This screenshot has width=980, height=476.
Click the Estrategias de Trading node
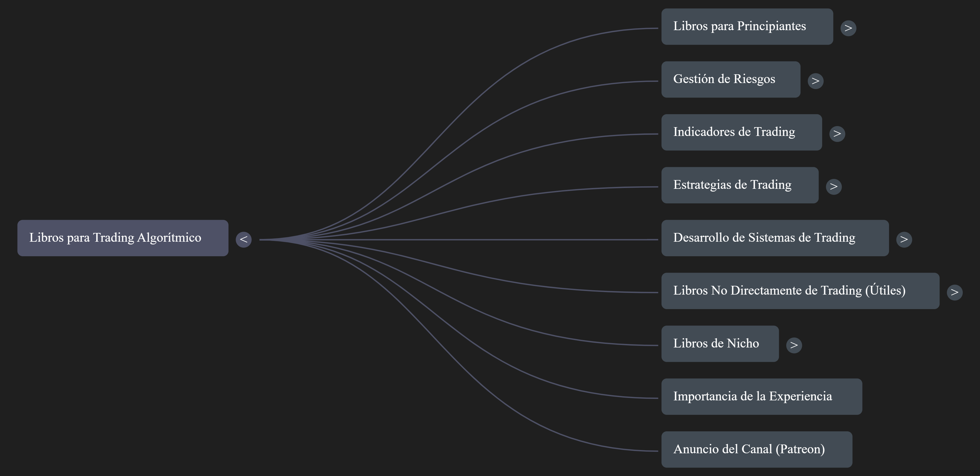[x=739, y=185]
